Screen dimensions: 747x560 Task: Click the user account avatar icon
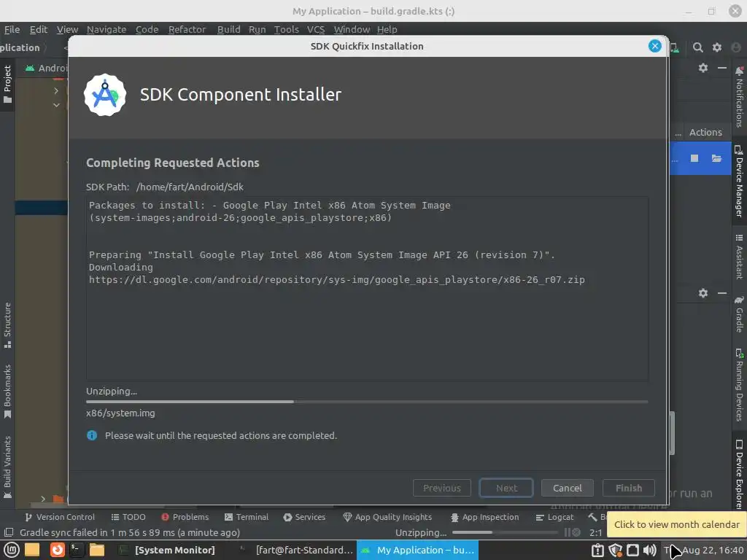(736, 47)
